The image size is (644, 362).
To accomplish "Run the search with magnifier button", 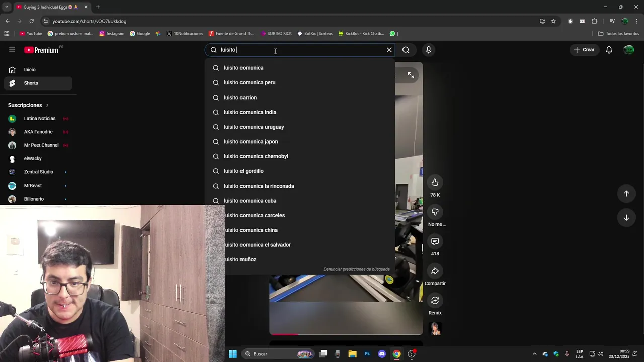I will point(406,50).
